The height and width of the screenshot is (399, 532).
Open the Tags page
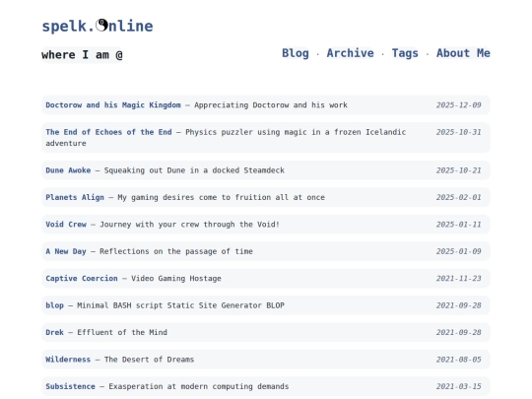coord(405,53)
